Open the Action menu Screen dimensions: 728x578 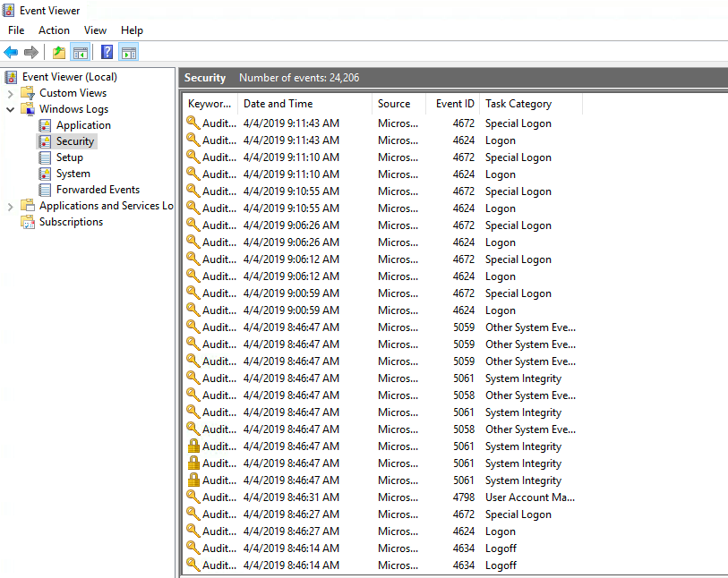54,30
